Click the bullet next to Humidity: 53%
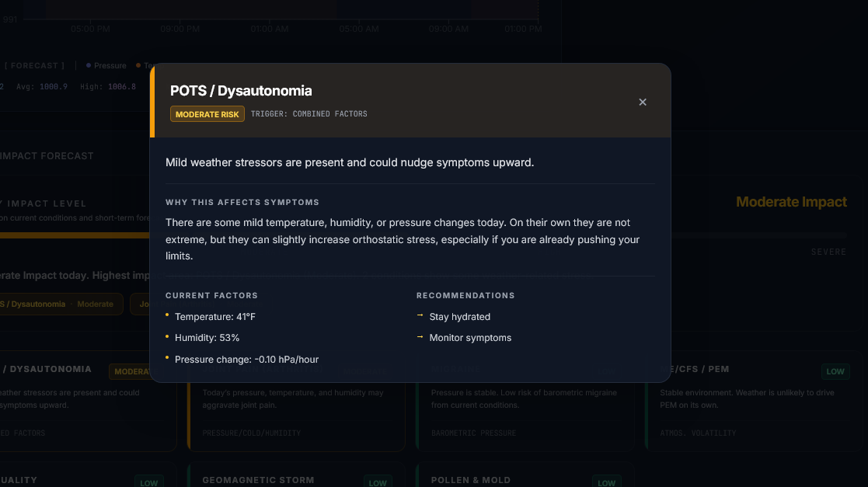This screenshot has height=487, width=868. 167,336
